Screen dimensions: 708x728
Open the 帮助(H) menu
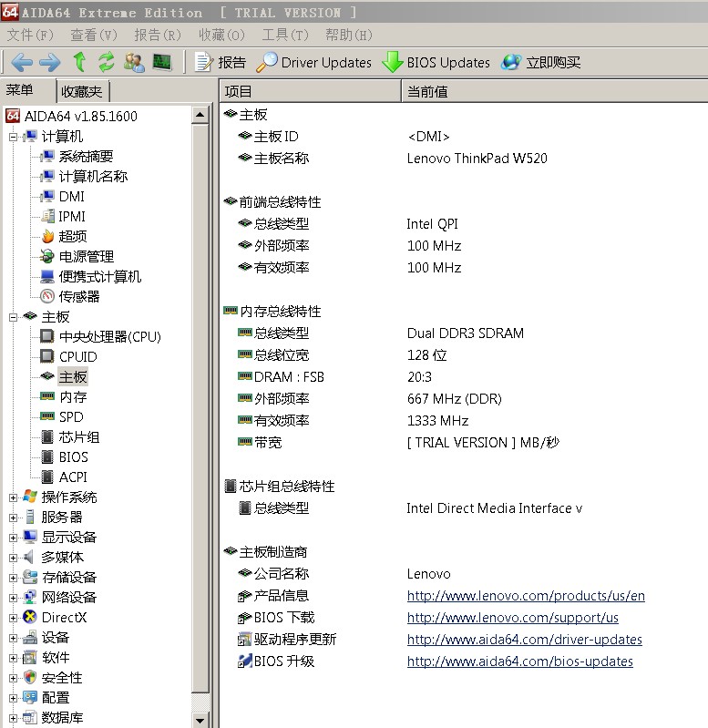(348, 35)
